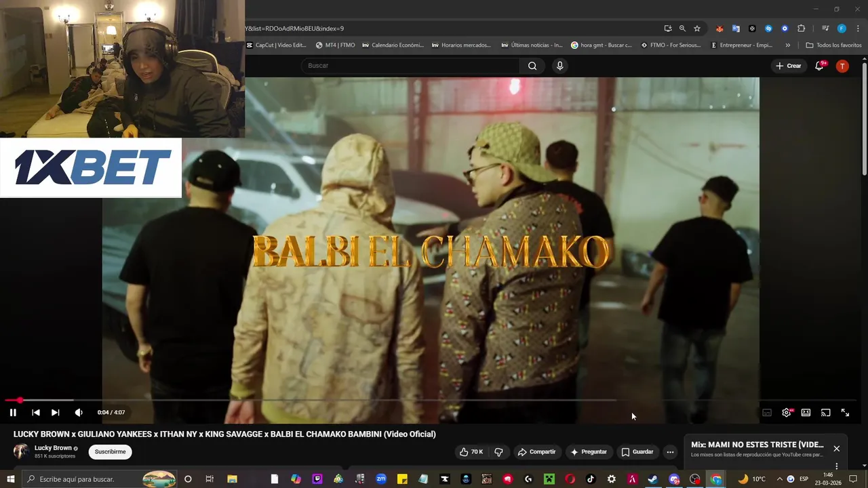Open Twitch app on taskbar

(x=317, y=479)
